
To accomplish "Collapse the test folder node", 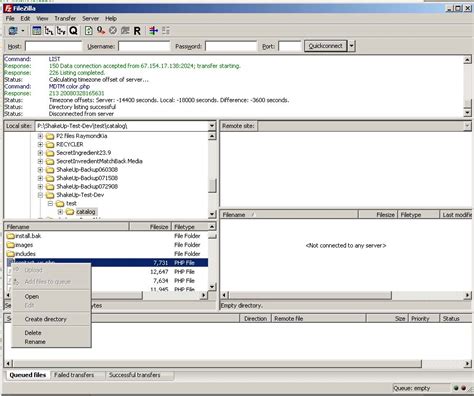I will click(50, 203).
